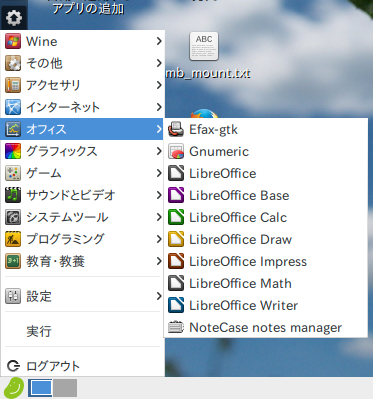The width and height of the screenshot is (373, 399).
Task: Click the LibreOffice Writer blue icon
Action: pyautogui.click(x=176, y=305)
